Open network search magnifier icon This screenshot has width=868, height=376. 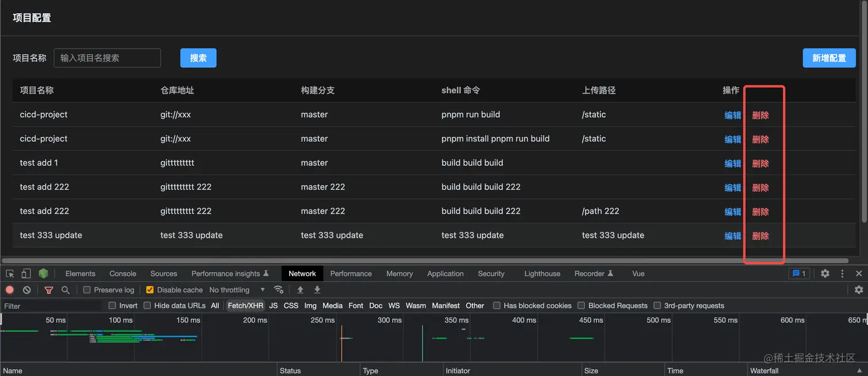click(65, 290)
